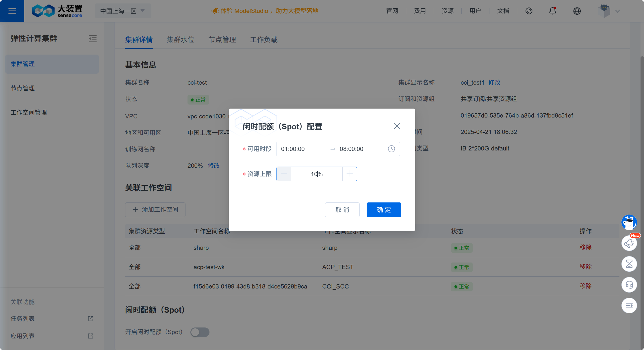Collapse the sidebar with fold icon
The image size is (644, 350).
coord(92,39)
